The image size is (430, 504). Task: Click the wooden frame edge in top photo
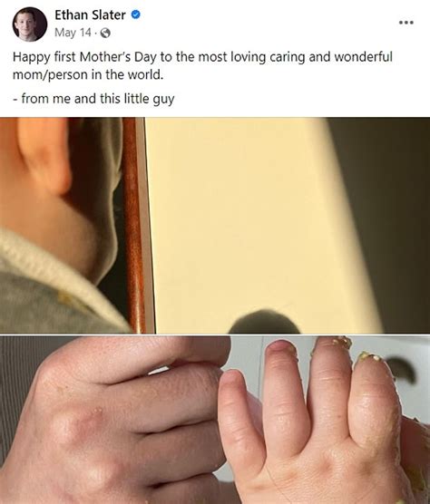point(136,225)
